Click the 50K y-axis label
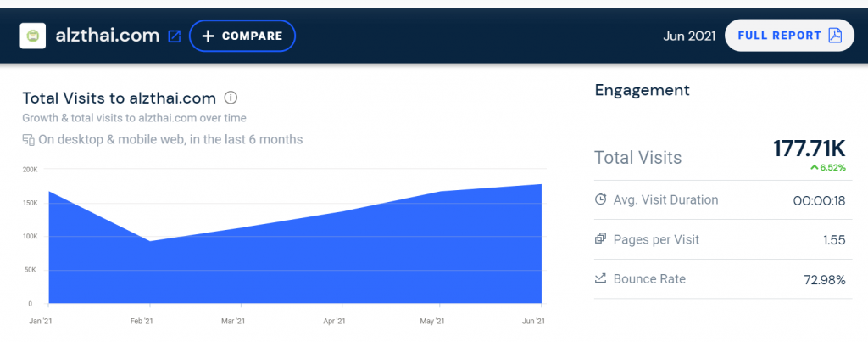868x342 pixels. pyautogui.click(x=31, y=271)
